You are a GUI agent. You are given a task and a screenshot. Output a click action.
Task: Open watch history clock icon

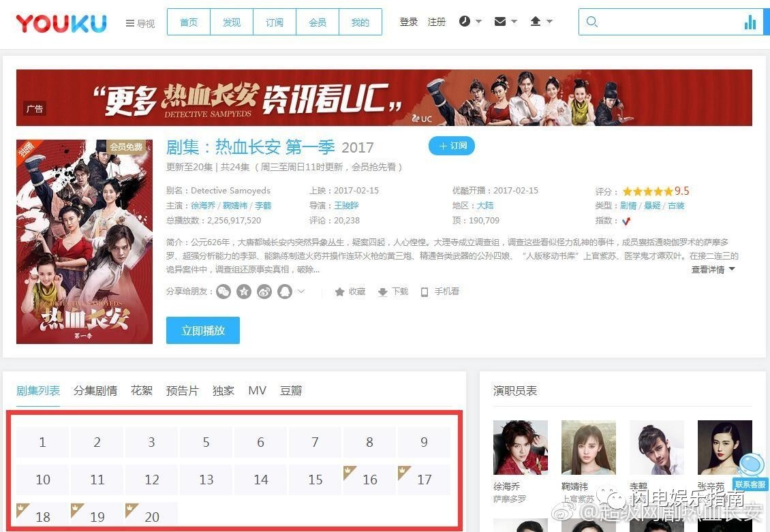465,21
